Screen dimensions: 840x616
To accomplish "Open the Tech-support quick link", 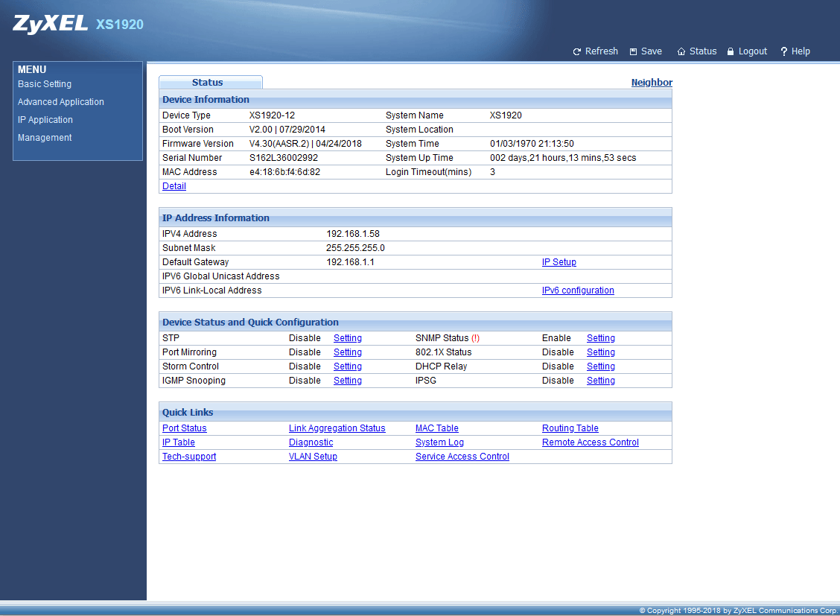I will 189,457.
